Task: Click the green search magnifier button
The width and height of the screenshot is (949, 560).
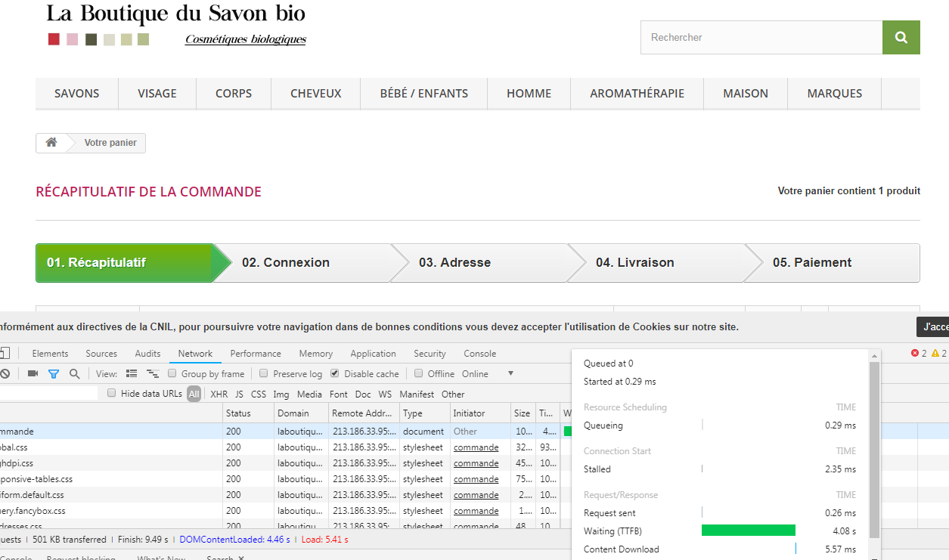Action: 901,37
